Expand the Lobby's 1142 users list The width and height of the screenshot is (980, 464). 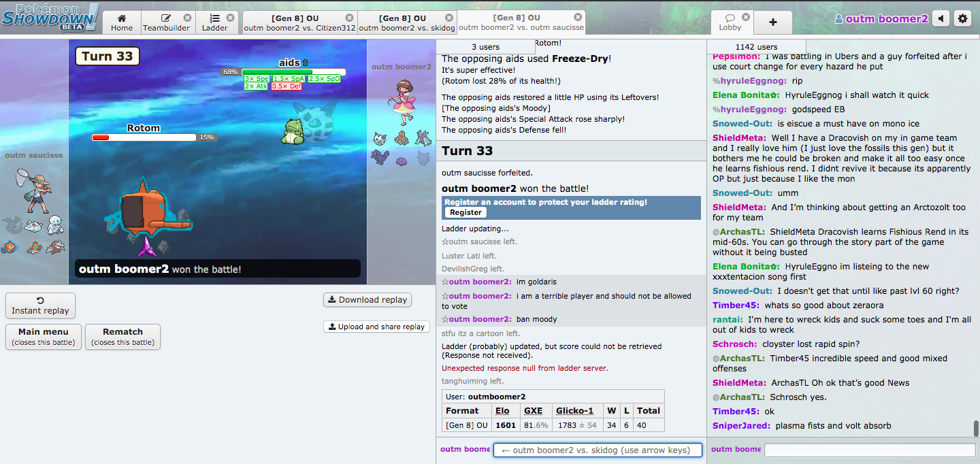pos(757,46)
